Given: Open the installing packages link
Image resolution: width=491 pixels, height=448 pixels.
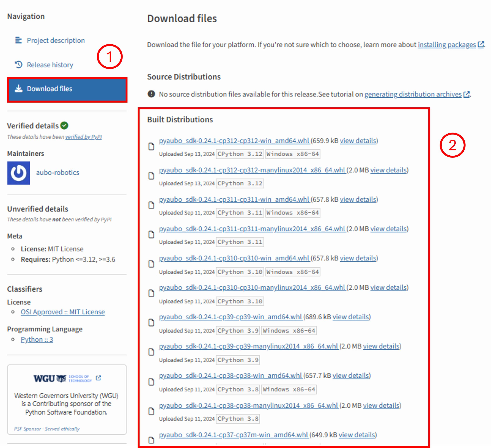Looking at the screenshot, I should pyautogui.click(x=447, y=45).
